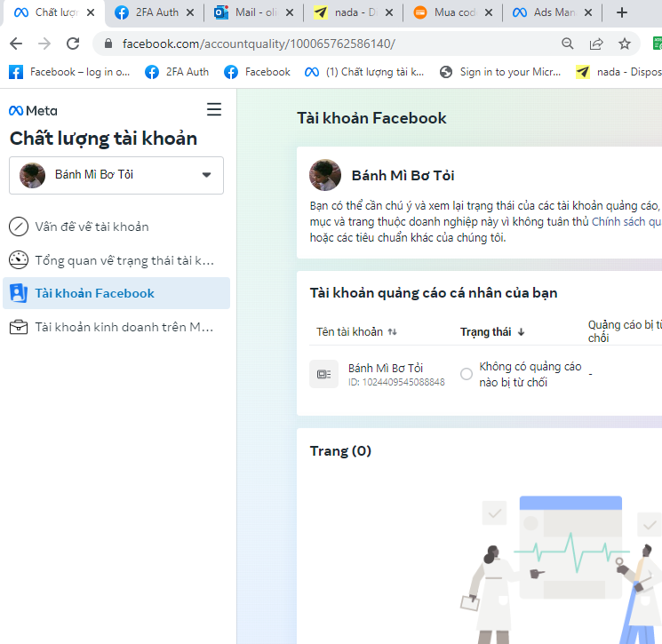Click the browser forward arrow
Viewport: 662px width, 644px height.
point(44,44)
